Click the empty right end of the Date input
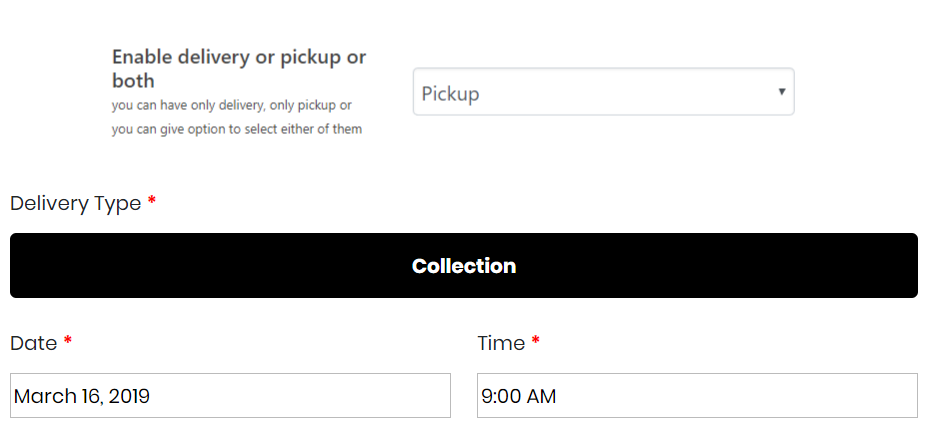This screenshot has width=925, height=437. pyautogui.click(x=400, y=396)
